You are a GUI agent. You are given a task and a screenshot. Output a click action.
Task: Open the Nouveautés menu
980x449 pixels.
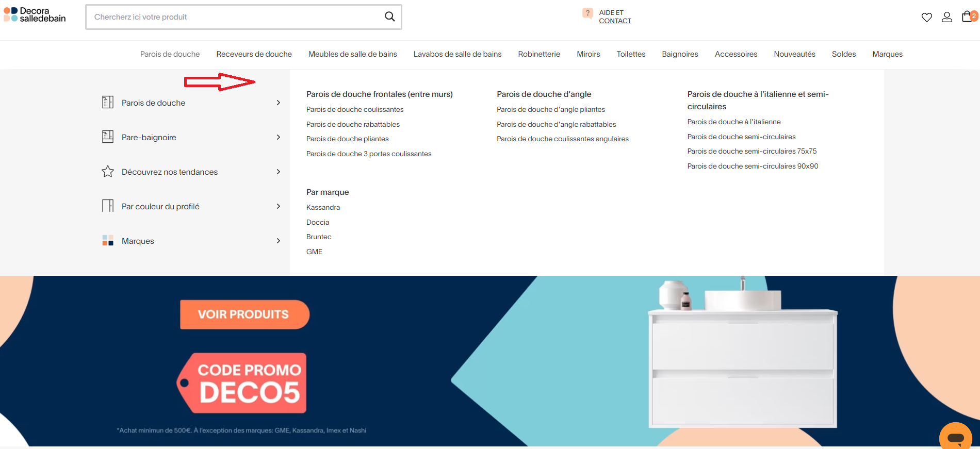794,54
